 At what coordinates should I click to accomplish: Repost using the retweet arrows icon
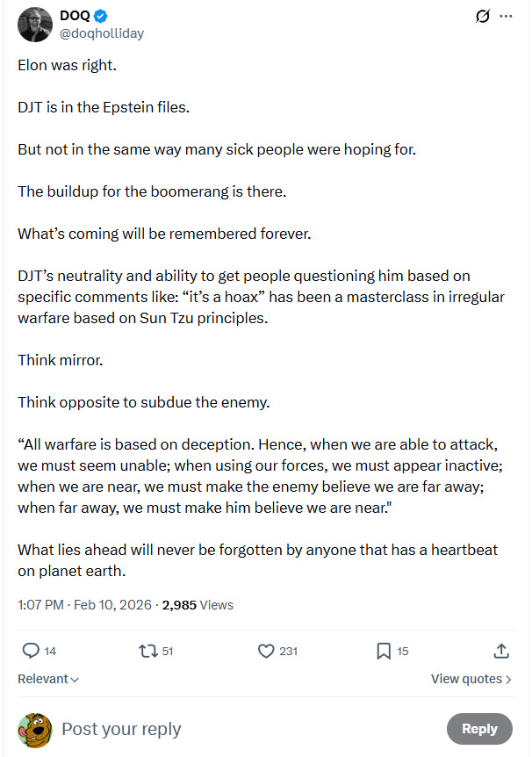(x=148, y=651)
